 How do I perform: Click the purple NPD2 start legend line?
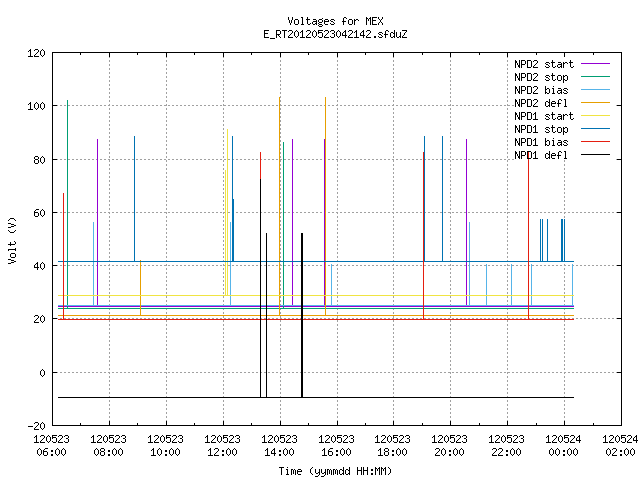tap(595, 64)
